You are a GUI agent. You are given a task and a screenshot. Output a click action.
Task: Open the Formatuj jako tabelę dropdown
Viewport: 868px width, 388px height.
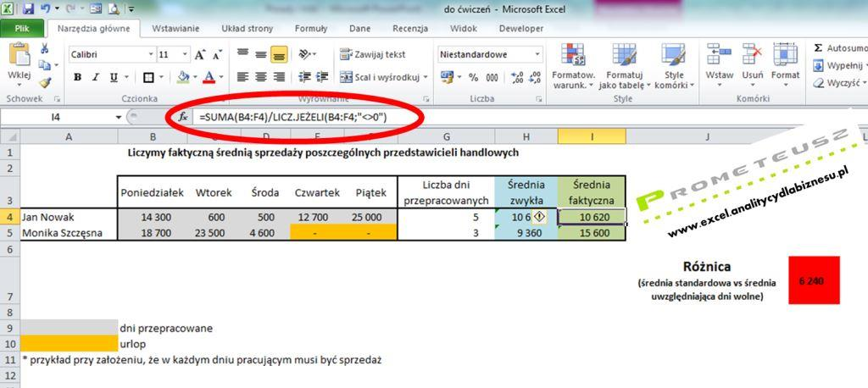[624, 66]
